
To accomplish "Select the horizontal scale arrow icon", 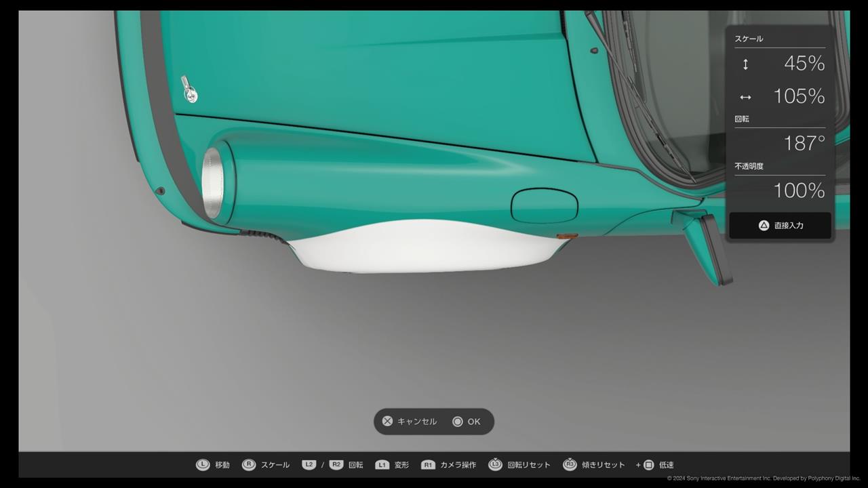I will (x=745, y=97).
